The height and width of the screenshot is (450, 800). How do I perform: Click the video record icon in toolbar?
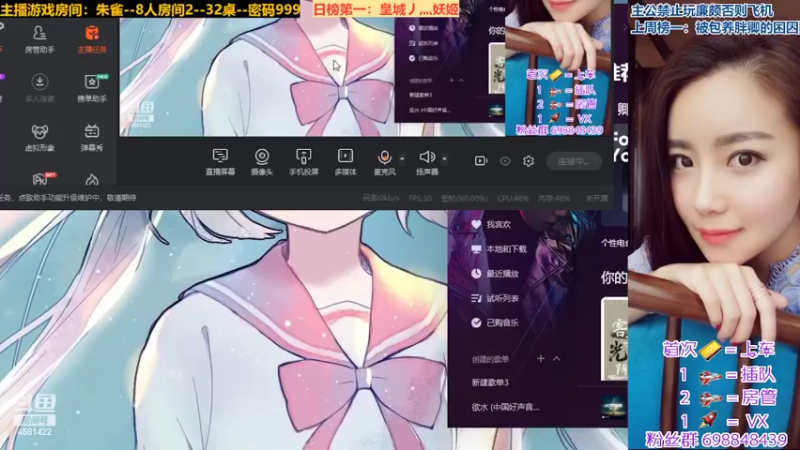[x=481, y=161]
